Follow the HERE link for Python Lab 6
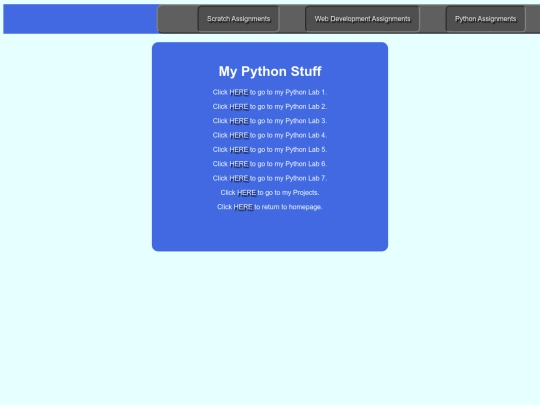The height and width of the screenshot is (405, 540). point(239,164)
